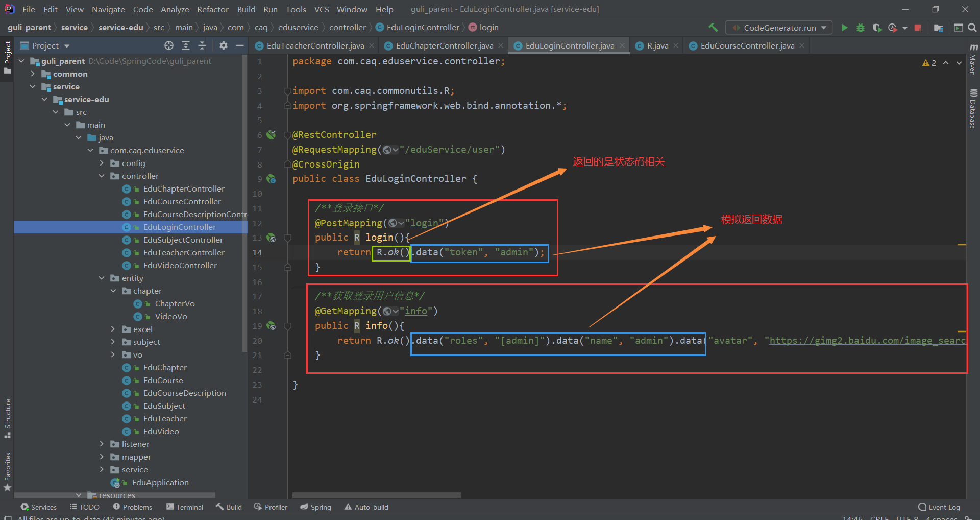Stop the running process
The height and width of the screenshot is (520, 980).
[918, 28]
